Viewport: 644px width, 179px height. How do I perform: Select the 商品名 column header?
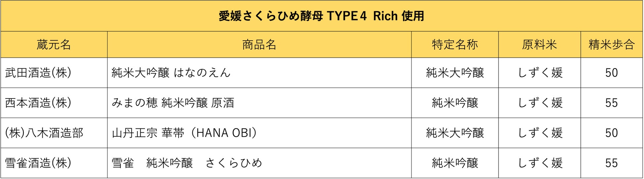[x=259, y=45]
